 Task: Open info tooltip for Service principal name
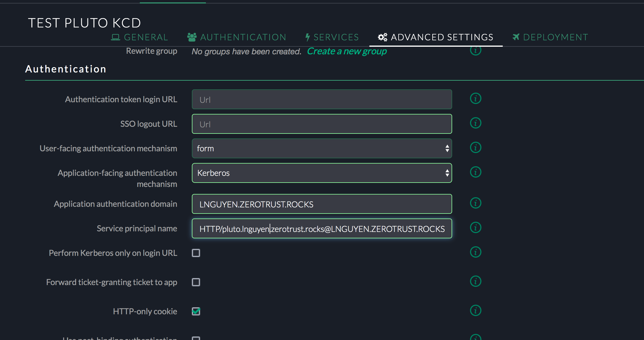tap(475, 228)
